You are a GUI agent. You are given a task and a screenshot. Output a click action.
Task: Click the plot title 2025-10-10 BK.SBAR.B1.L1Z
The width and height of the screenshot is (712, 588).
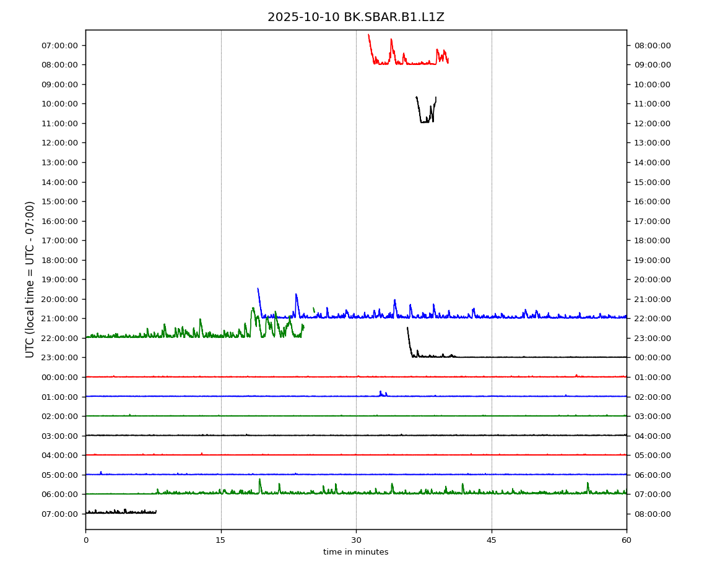pyautogui.click(x=355, y=17)
